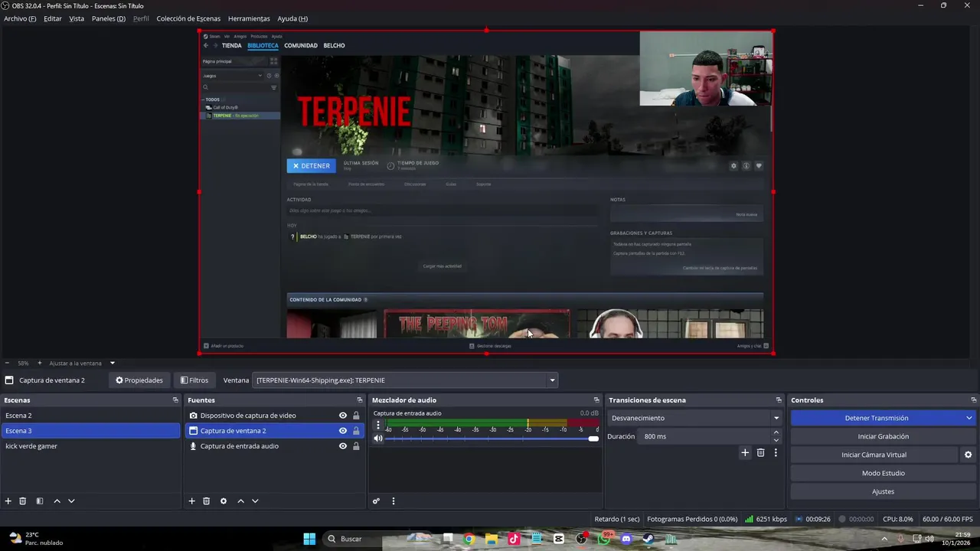Select the Escena 2 scene
The image size is (980, 551).
click(x=90, y=416)
